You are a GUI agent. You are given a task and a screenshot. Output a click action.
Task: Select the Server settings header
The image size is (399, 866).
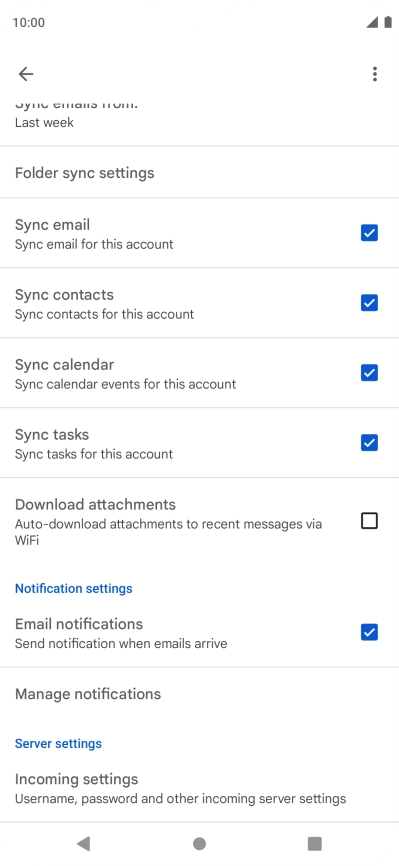click(58, 743)
